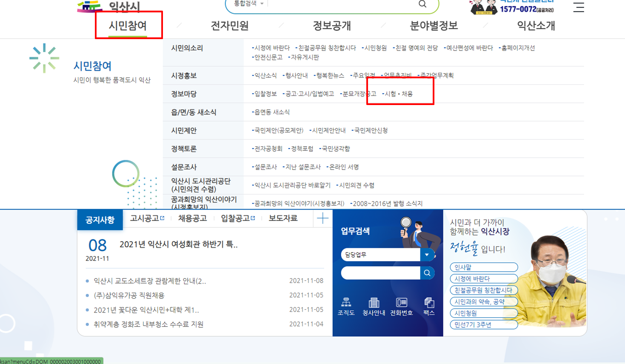Open the 정보공개 main menu

[x=332, y=26]
